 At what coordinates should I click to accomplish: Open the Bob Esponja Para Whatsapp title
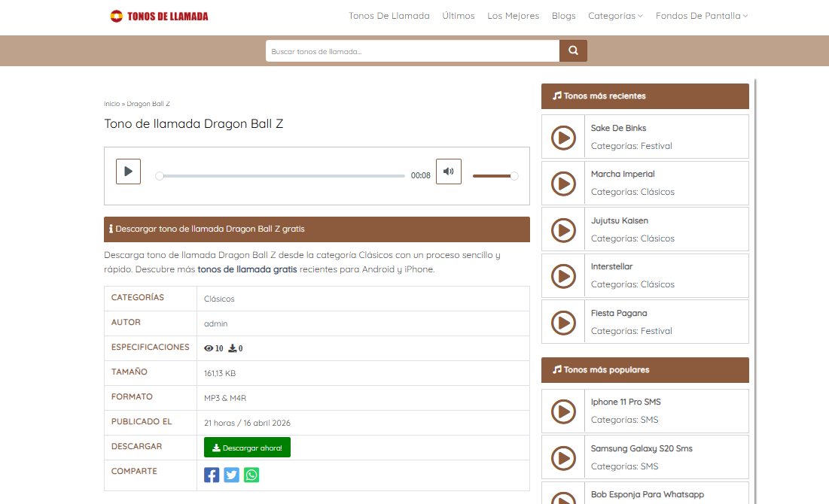[x=648, y=494]
